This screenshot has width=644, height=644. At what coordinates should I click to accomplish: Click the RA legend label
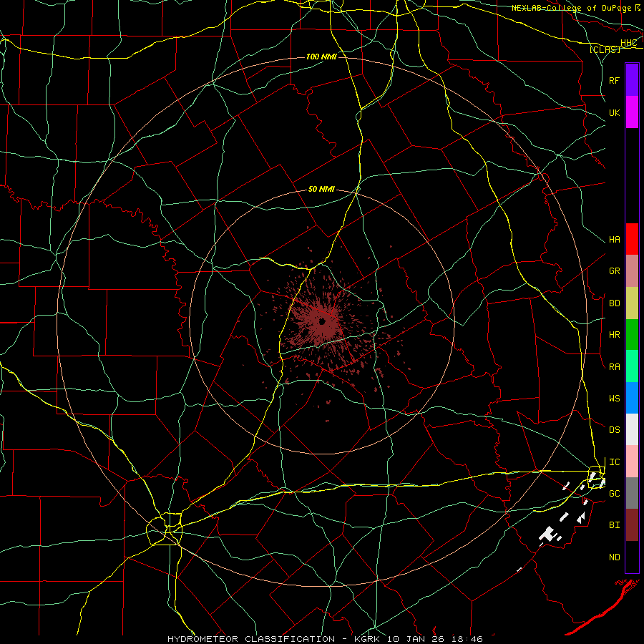coord(614,367)
